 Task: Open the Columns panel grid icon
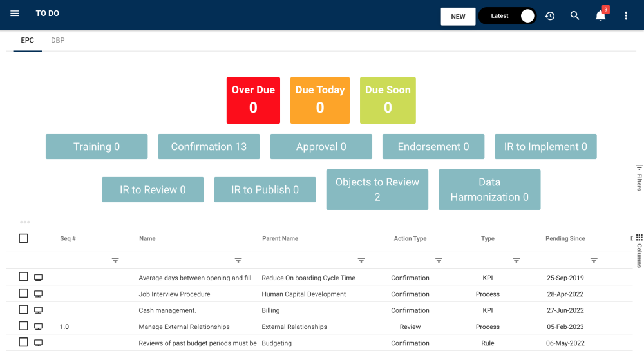click(x=639, y=238)
